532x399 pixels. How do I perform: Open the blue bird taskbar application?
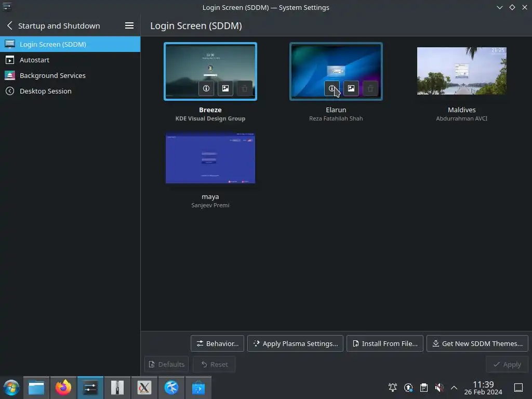tap(171, 388)
